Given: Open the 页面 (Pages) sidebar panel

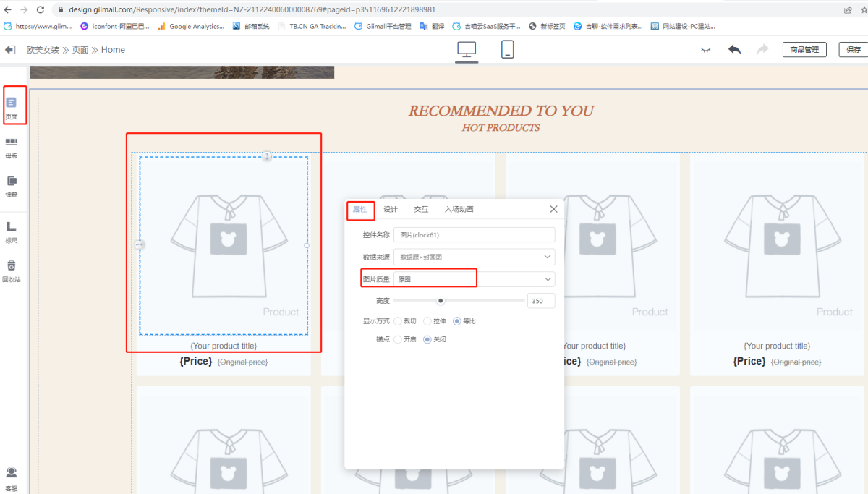Looking at the screenshot, I should click(12, 106).
